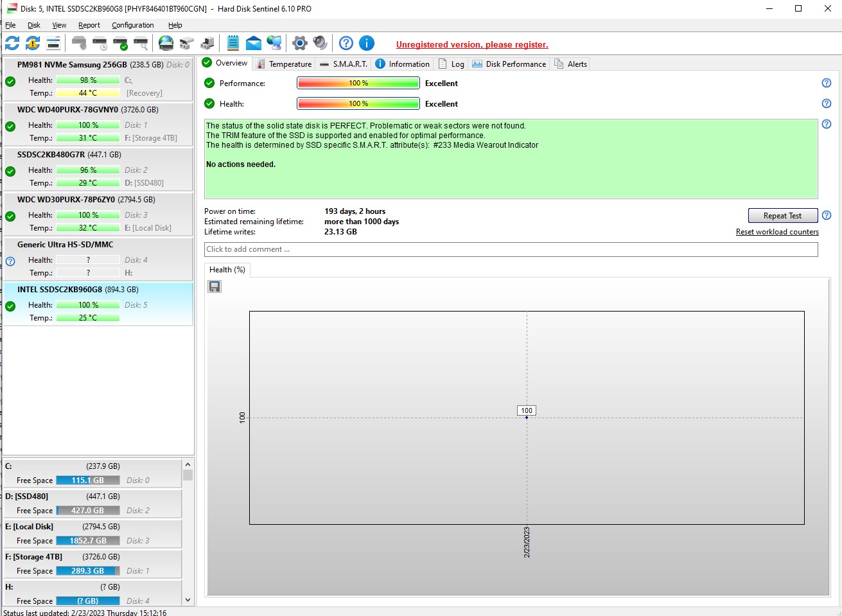The height and width of the screenshot is (616, 842).
Task: Select the Generic Ultra HS-SD/MMC disk
Action: (x=98, y=259)
